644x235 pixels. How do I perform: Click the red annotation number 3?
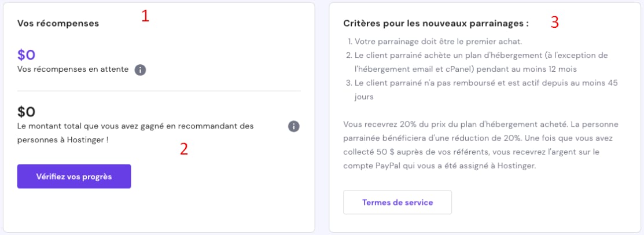[554, 23]
